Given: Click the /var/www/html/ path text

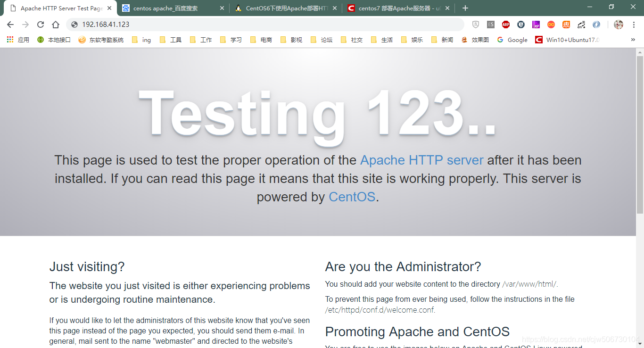Looking at the screenshot, I should (530, 284).
